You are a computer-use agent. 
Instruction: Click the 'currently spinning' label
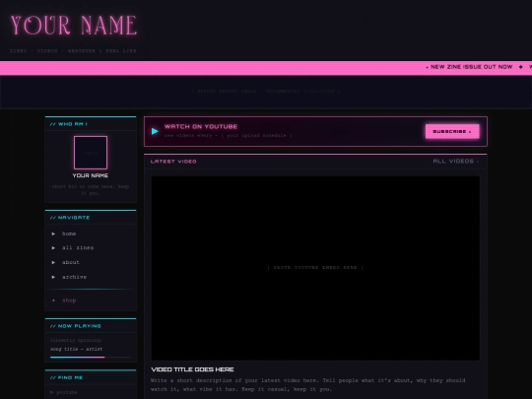point(76,340)
